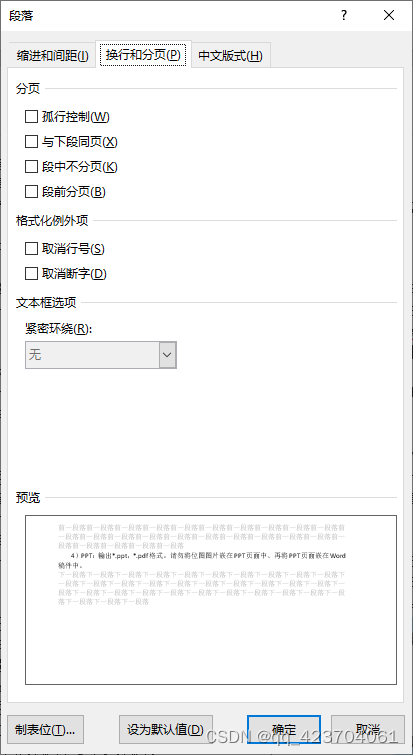Viewport: 413px width, 755px height.
Task: Select the 紧密环绕 combo box field
Action: (x=101, y=355)
